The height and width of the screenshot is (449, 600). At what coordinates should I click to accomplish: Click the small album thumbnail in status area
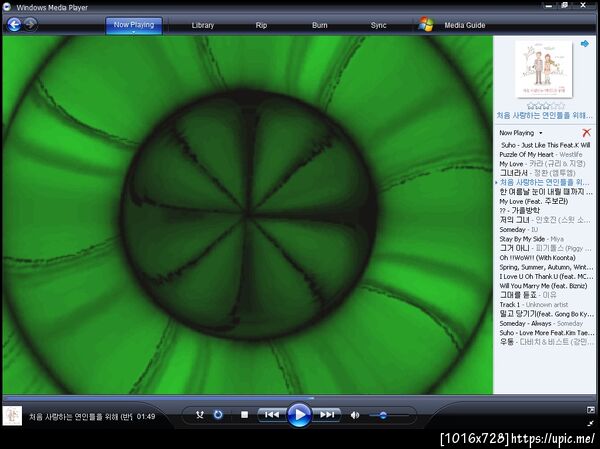tap(12, 416)
